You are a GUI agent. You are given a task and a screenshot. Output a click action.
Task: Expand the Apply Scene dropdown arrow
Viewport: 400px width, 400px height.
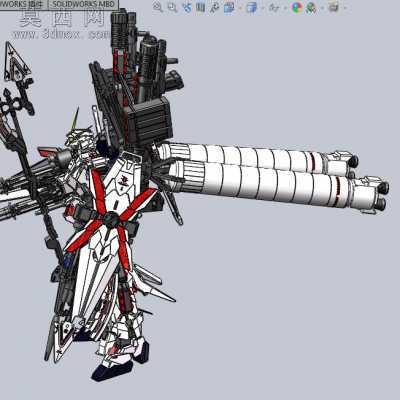321,7
